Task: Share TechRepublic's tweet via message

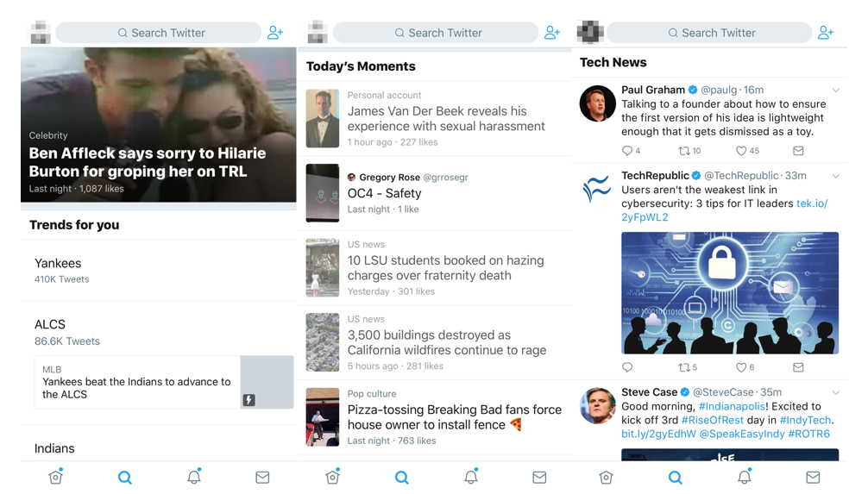Action: pyautogui.click(x=798, y=367)
